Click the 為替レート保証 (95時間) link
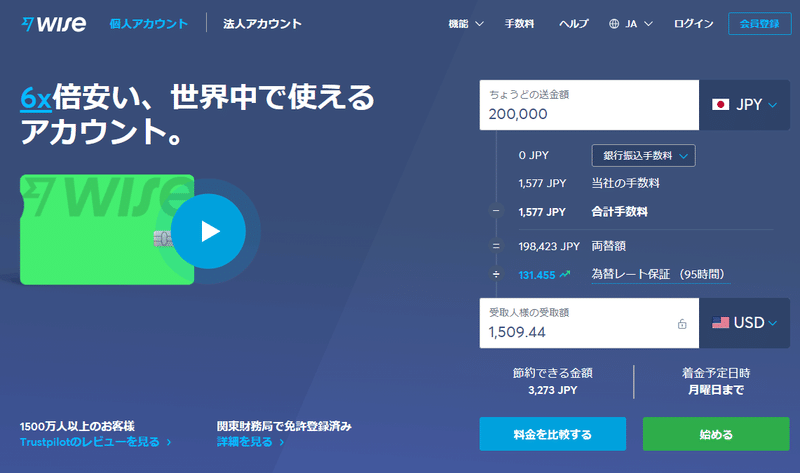800x473 pixels. tap(661, 275)
